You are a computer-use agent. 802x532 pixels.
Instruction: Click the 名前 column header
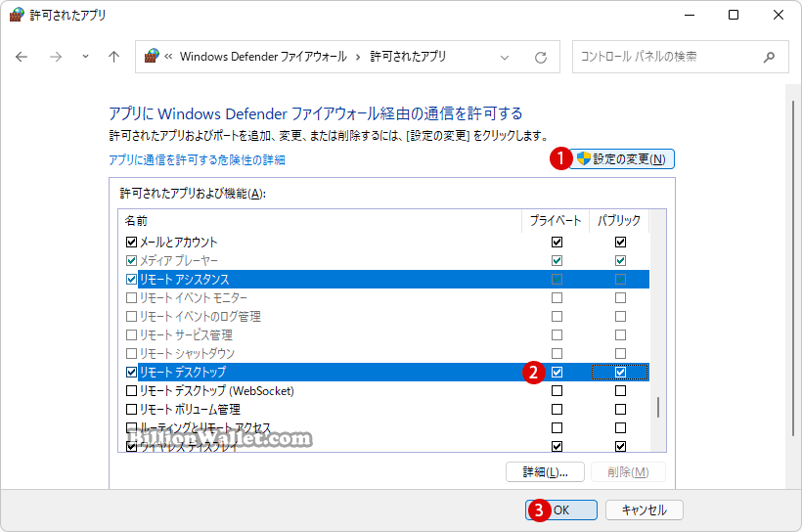[136, 221]
